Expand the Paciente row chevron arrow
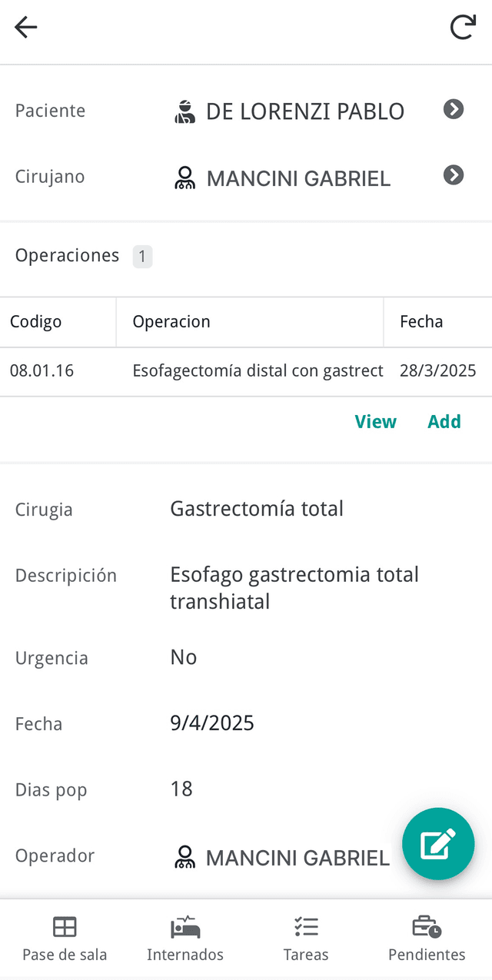 coord(454,110)
